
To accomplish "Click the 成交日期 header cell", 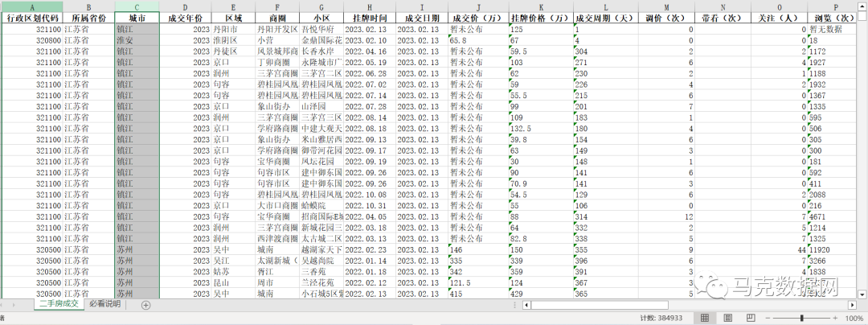I will point(422,18).
